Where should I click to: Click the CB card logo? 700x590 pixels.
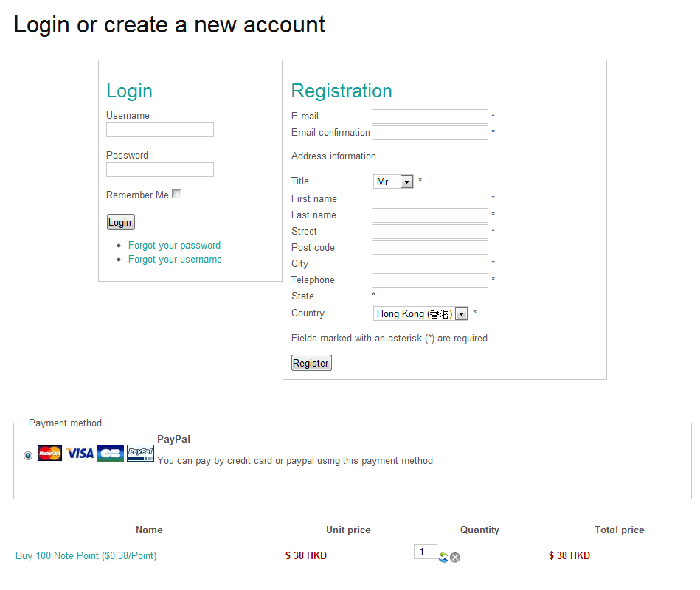pyautogui.click(x=110, y=453)
